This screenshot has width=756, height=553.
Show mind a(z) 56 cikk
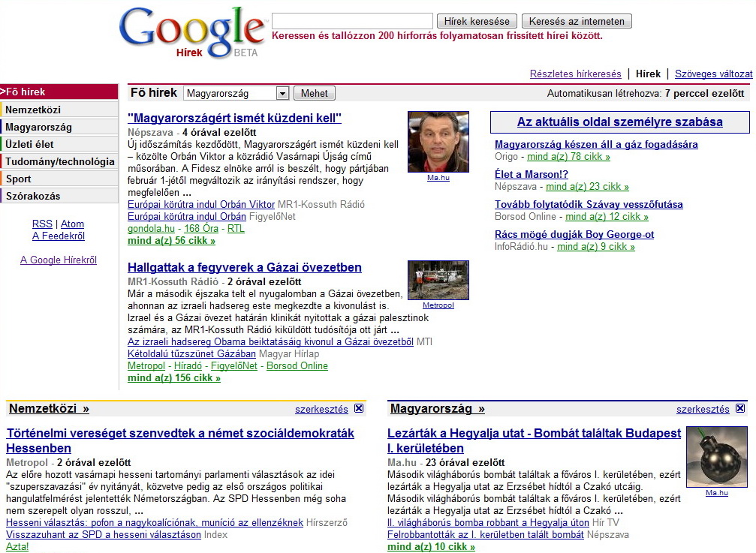click(x=172, y=241)
